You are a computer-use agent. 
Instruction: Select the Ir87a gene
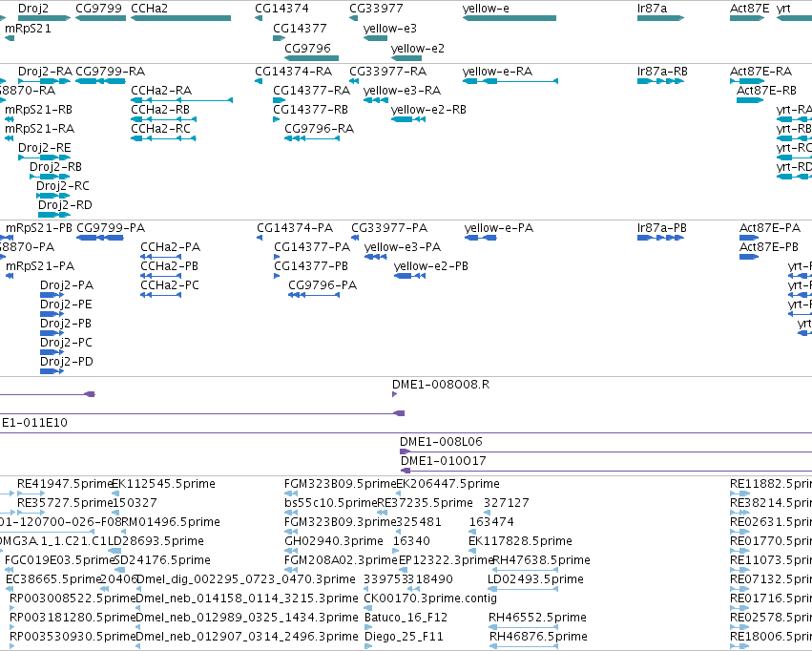click(660, 18)
